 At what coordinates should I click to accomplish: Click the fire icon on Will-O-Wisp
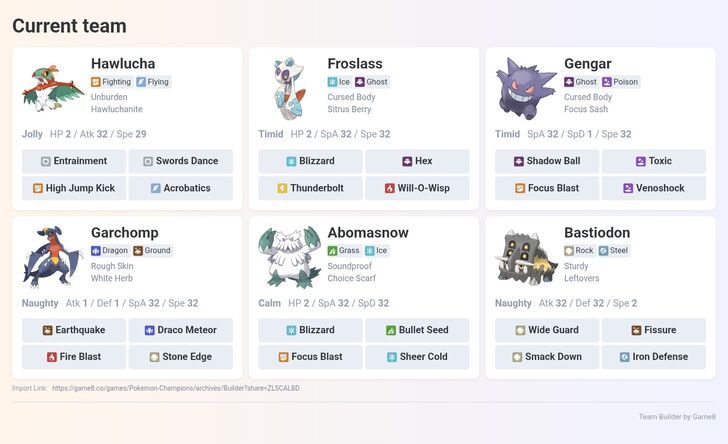390,188
